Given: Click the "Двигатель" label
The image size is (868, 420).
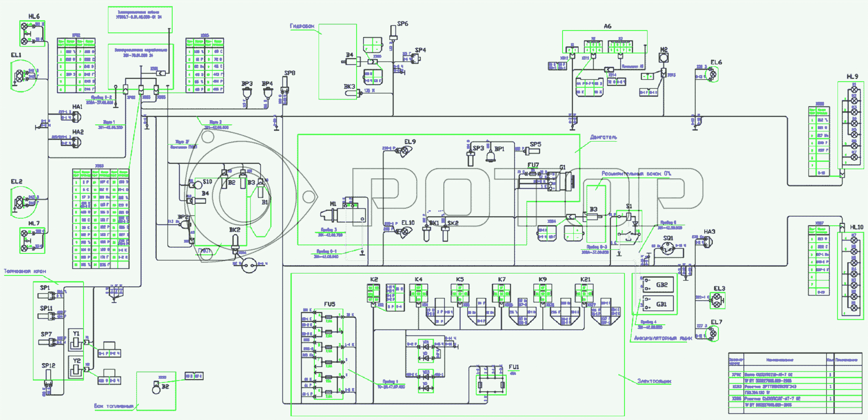Looking at the screenshot, I should (603, 137).
